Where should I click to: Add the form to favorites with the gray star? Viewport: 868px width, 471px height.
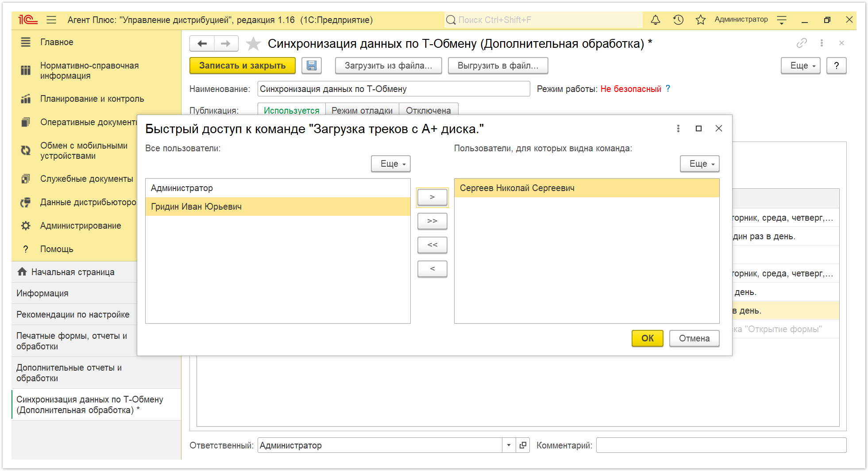point(253,43)
